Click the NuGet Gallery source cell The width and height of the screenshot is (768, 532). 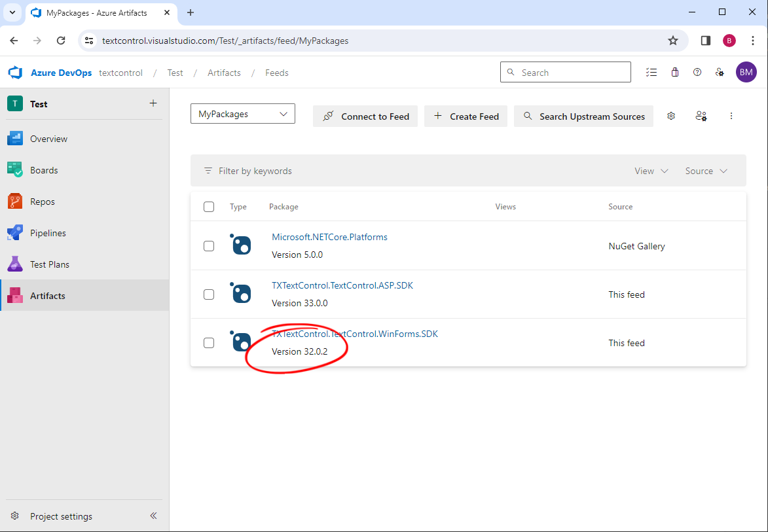pos(637,246)
